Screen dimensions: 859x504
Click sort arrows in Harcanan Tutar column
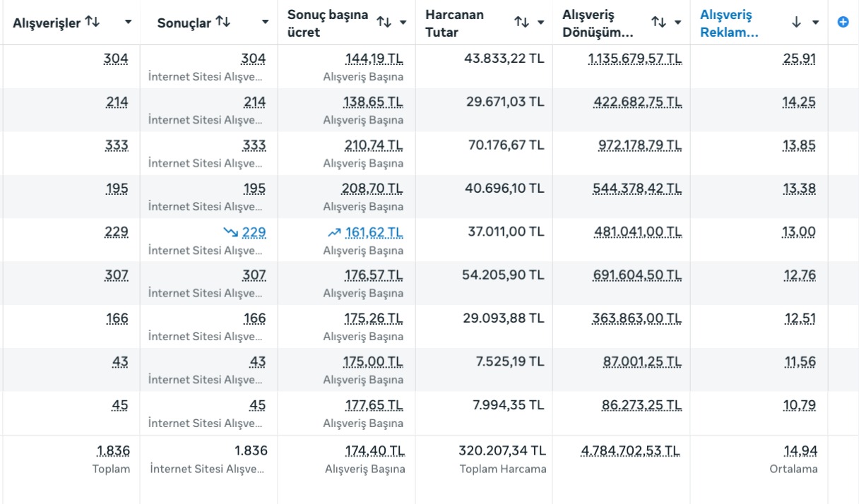click(521, 23)
